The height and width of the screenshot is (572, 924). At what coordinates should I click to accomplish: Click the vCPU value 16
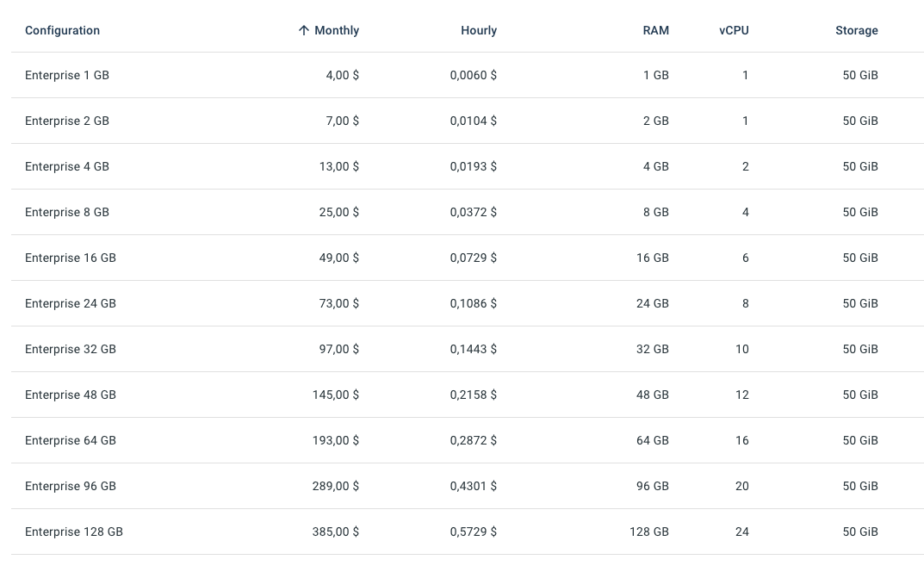point(742,440)
